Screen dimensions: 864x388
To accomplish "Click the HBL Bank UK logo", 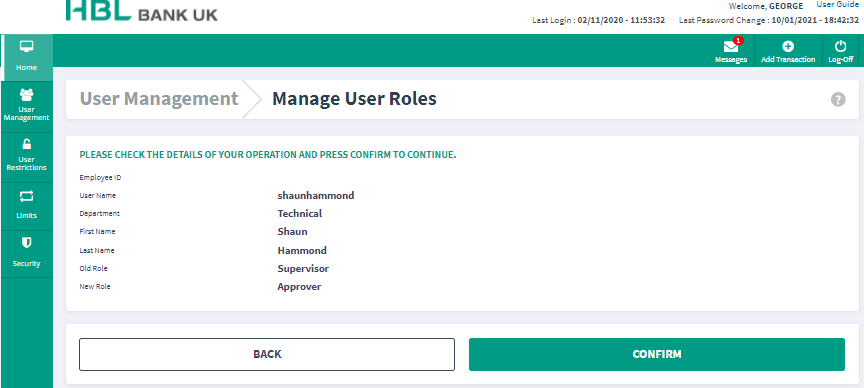I will pyautogui.click(x=142, y=11).
